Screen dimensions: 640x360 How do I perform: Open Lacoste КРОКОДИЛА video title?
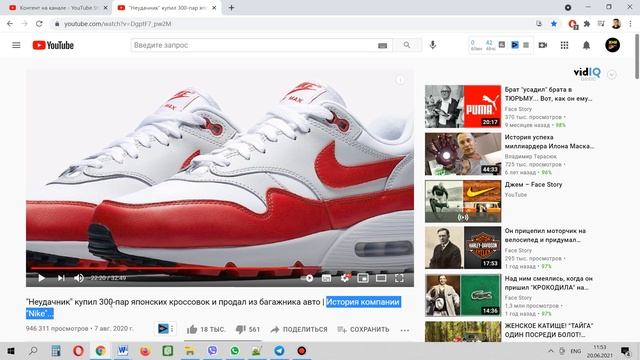(549, 283)
